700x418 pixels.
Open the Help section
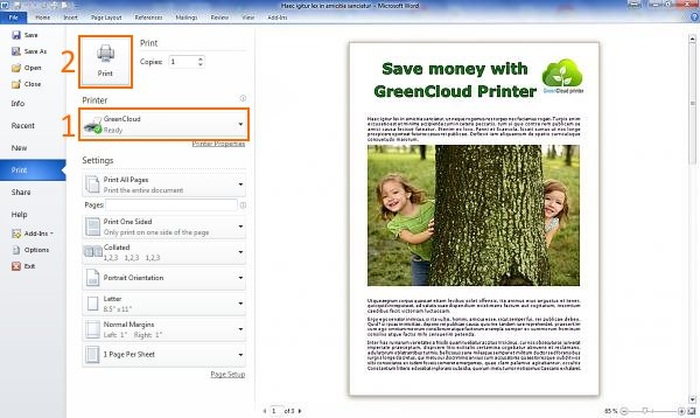click(19, 214)
